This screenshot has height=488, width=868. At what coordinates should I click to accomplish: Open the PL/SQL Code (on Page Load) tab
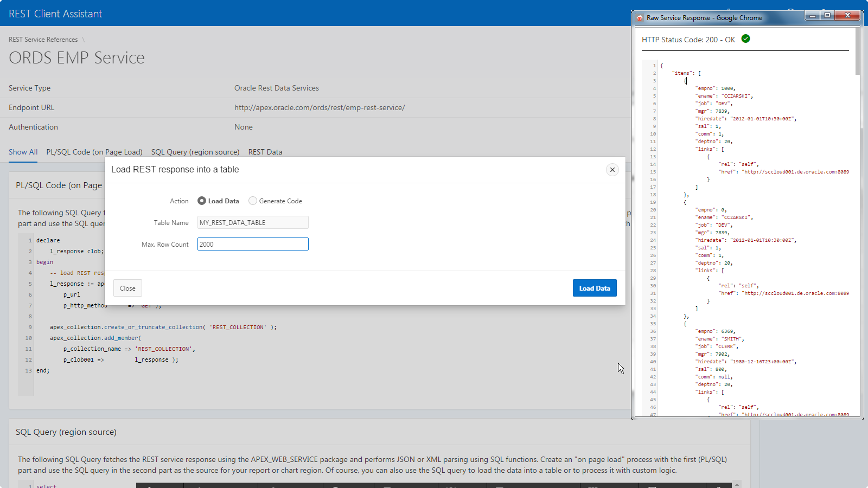tap(94, 152)
